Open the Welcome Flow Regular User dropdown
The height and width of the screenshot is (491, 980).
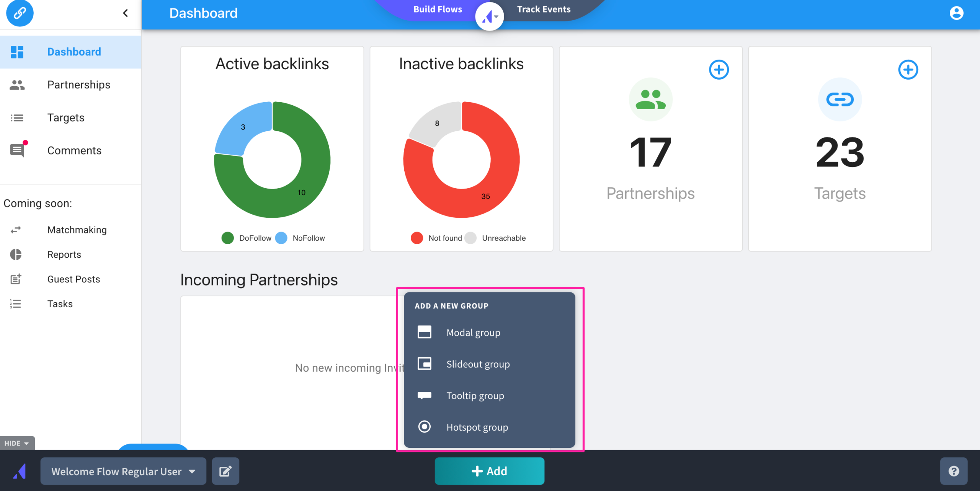click(123, 471)
